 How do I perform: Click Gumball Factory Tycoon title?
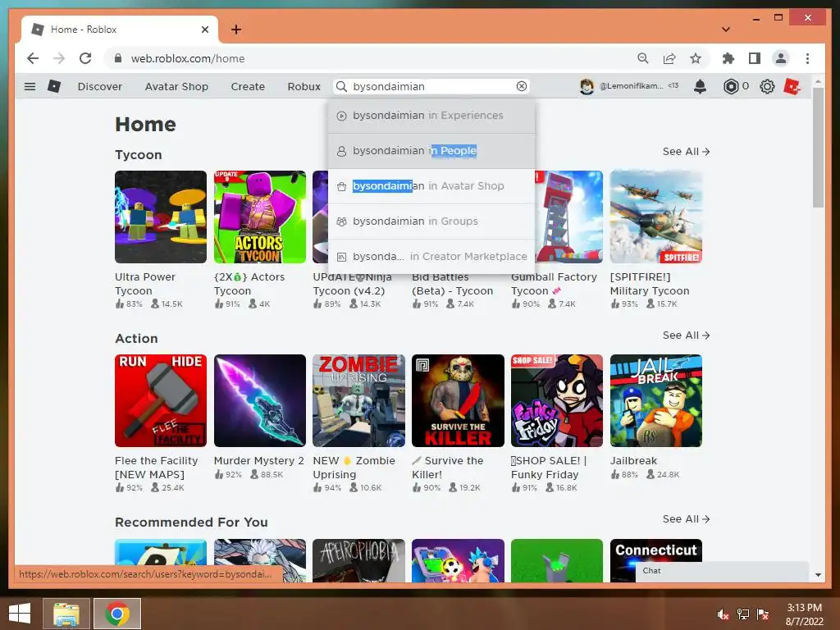click(554, 284)
